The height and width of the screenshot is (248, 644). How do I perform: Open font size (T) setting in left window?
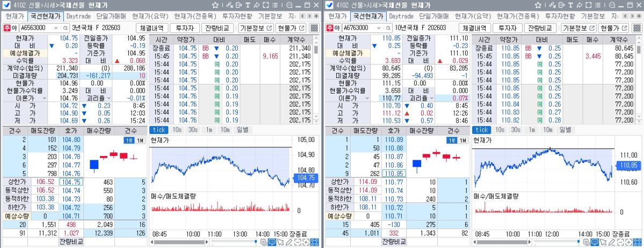[248, 5]
